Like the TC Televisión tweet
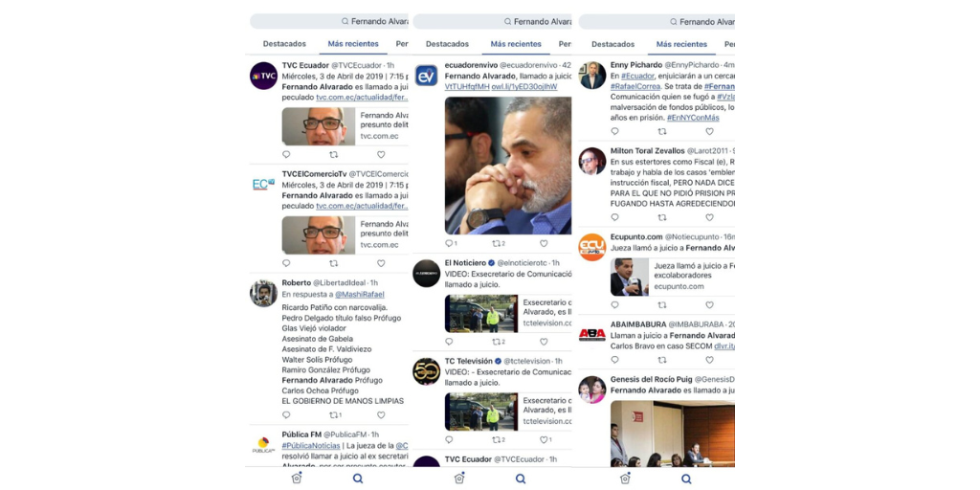 [545, 439]
